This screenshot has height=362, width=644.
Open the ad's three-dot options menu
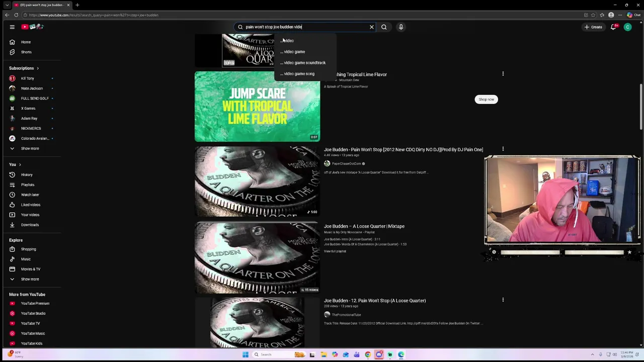point(503,74)
